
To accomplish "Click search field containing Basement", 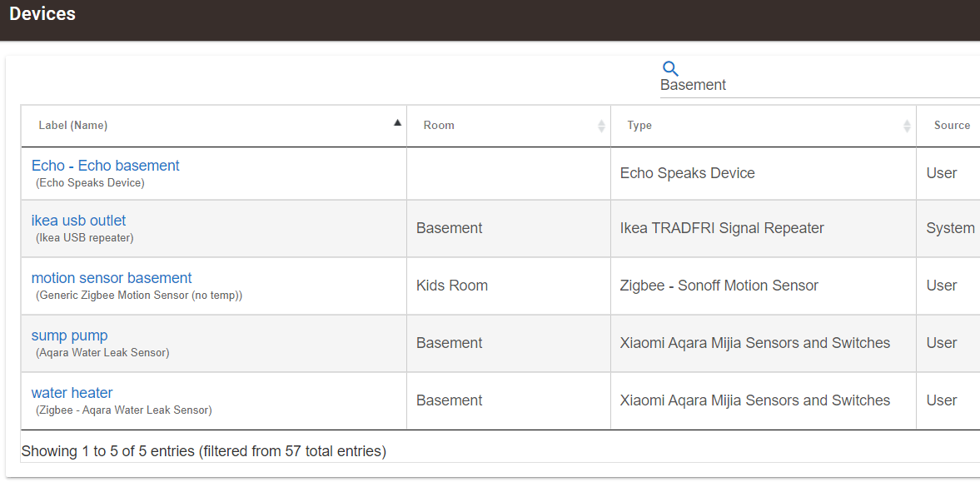I will click(819, 85).
